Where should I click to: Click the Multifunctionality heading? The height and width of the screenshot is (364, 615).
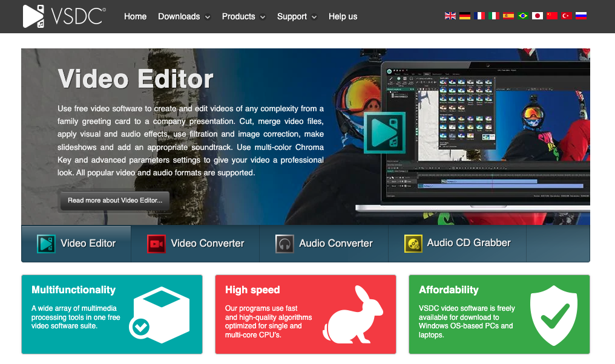73,290
